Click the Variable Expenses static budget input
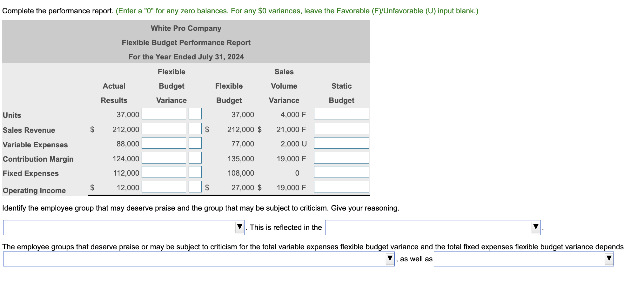Image resolution: width=644 pixels, height=282 pixels. [x=341, y=143]
